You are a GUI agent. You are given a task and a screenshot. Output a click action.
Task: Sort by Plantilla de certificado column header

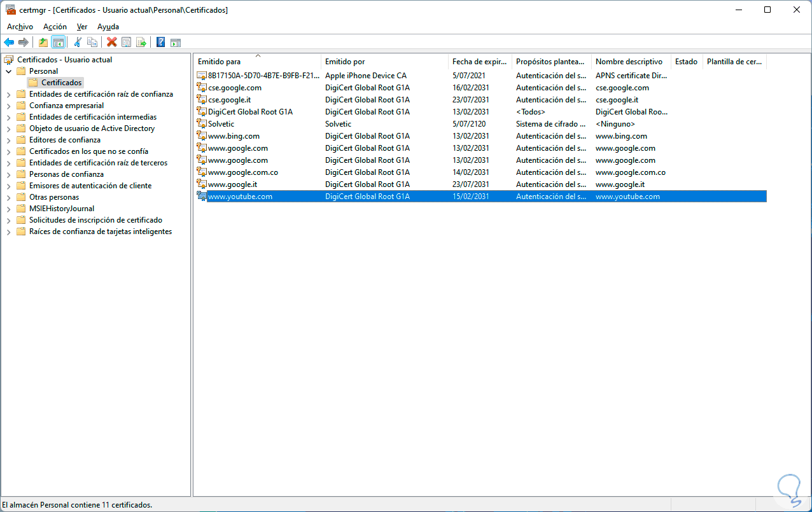click(734, 62)
